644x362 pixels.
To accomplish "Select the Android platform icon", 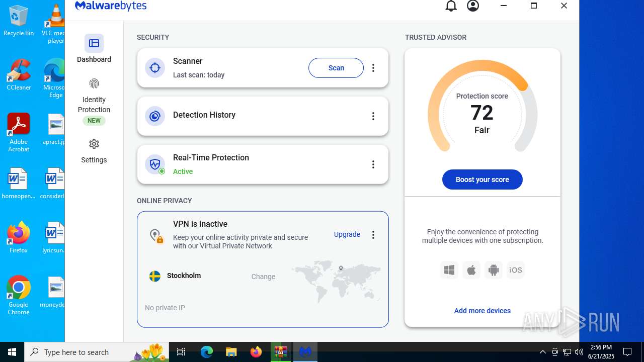I will coord(494,270).
